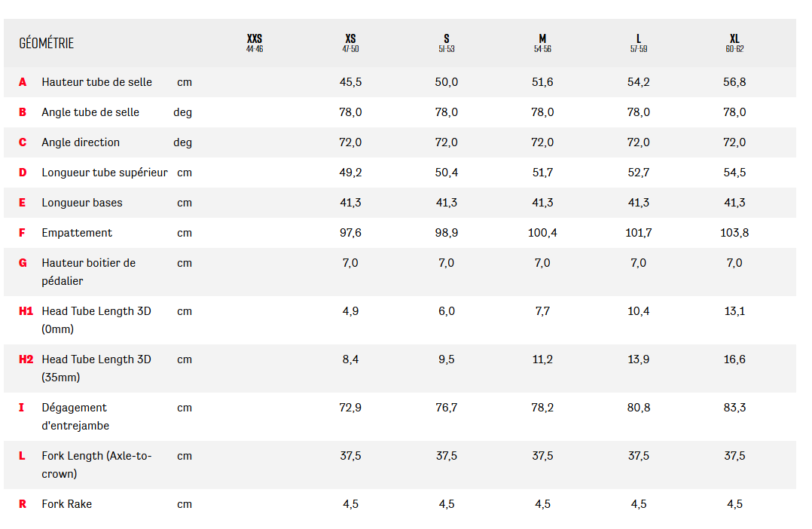
Task: Choose the S size column header
Action: (447, 43)
